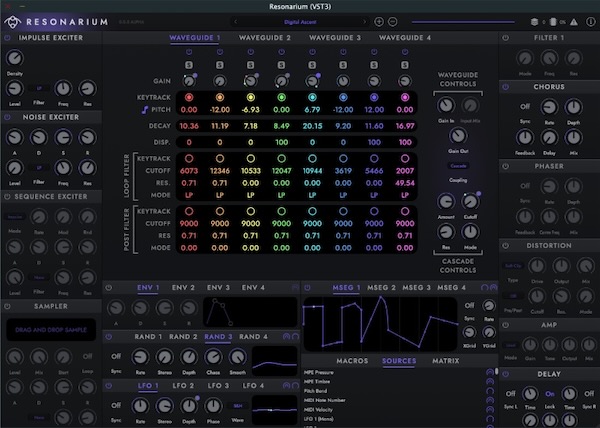
Task: Click rightmost mod source icon in LFO header
Action: [x=295, y=386]
